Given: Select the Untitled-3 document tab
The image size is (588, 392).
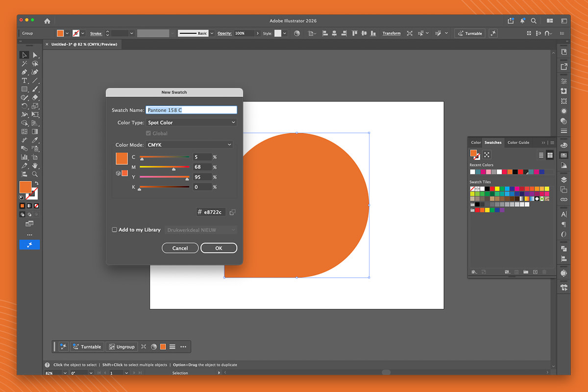Looking at the screenshot, I should tap(83, 44).
